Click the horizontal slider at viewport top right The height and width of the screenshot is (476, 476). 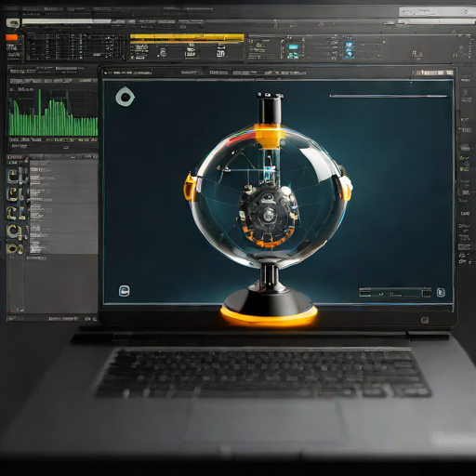click(x=389, y=96)
